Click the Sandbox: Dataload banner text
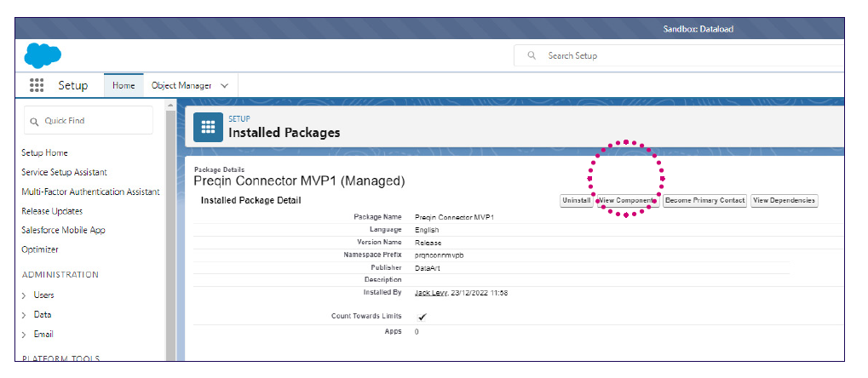 coord(698,29)
